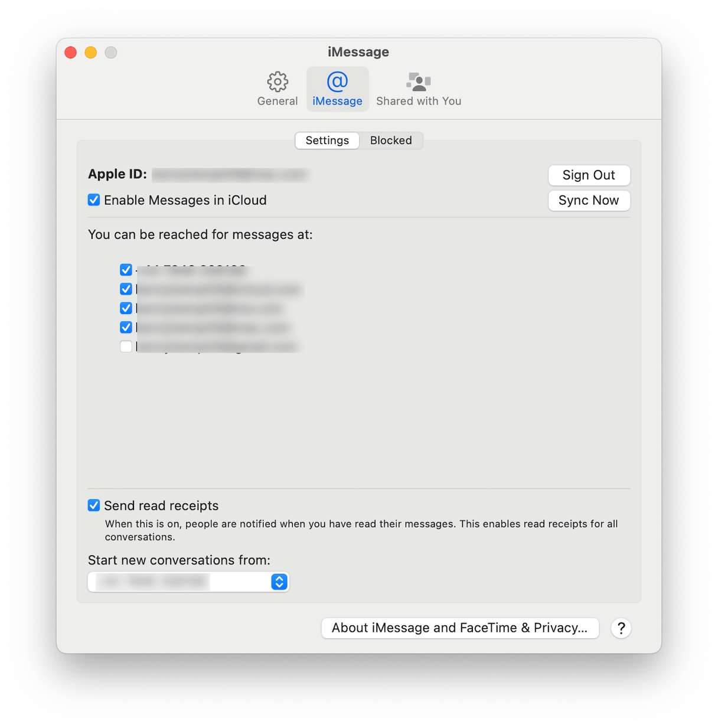Minimize the iMessage window with yellow button
This screenshot has width=718, height=728.
[91, 53]
